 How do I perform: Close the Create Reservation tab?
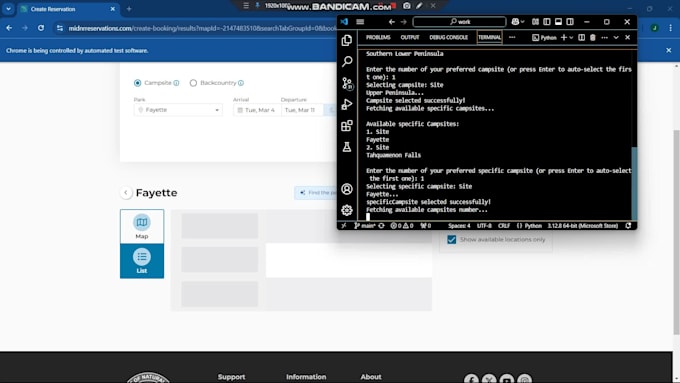(x=113, y=9)
